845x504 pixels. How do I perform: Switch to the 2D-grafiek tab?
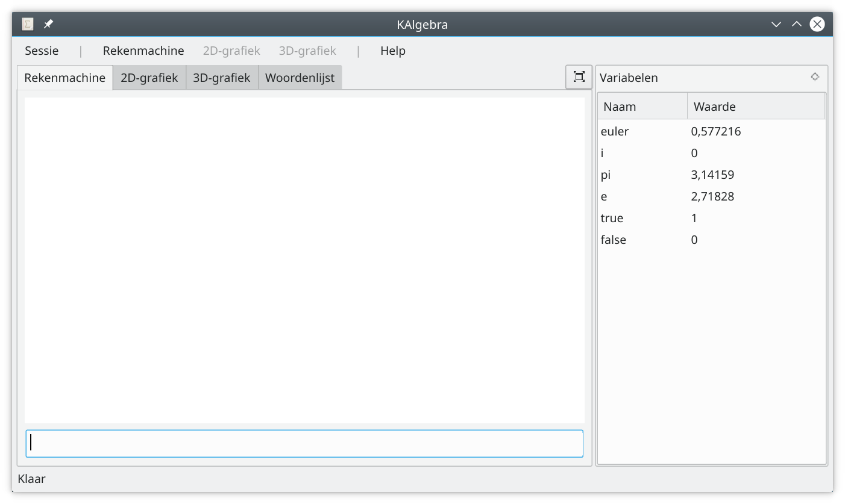point(149,78)
